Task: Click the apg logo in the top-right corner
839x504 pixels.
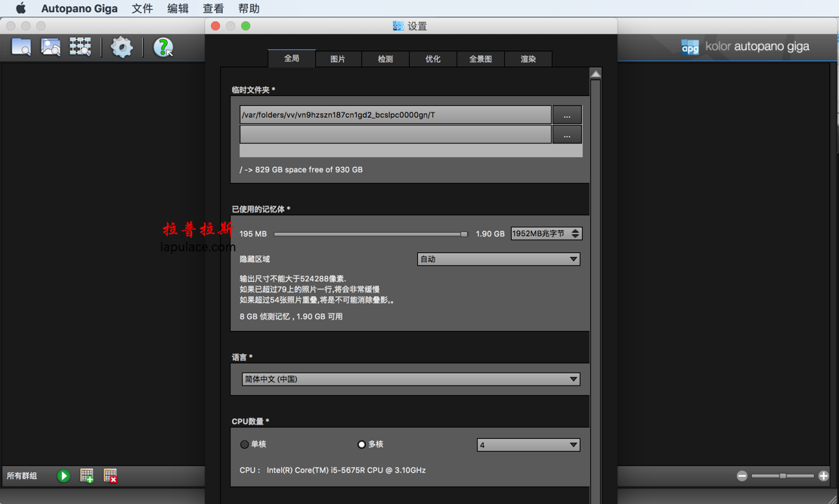Action: pos(690,46)
